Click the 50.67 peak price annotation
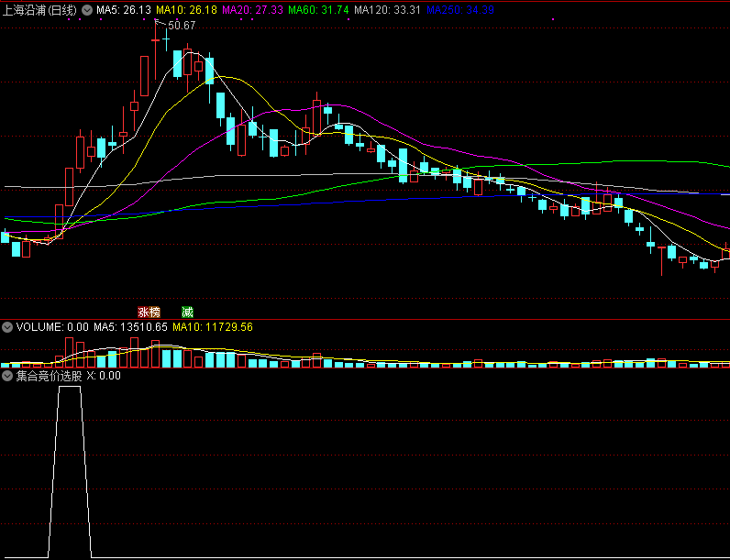730x560 pixels. click(182, 26)
